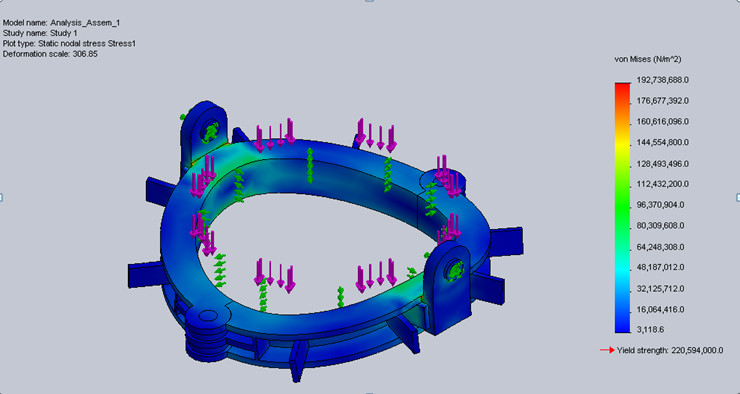Pick the round boss on the ring's right side
The width and height of the screenshot is (740, 394).
[444, 177]
